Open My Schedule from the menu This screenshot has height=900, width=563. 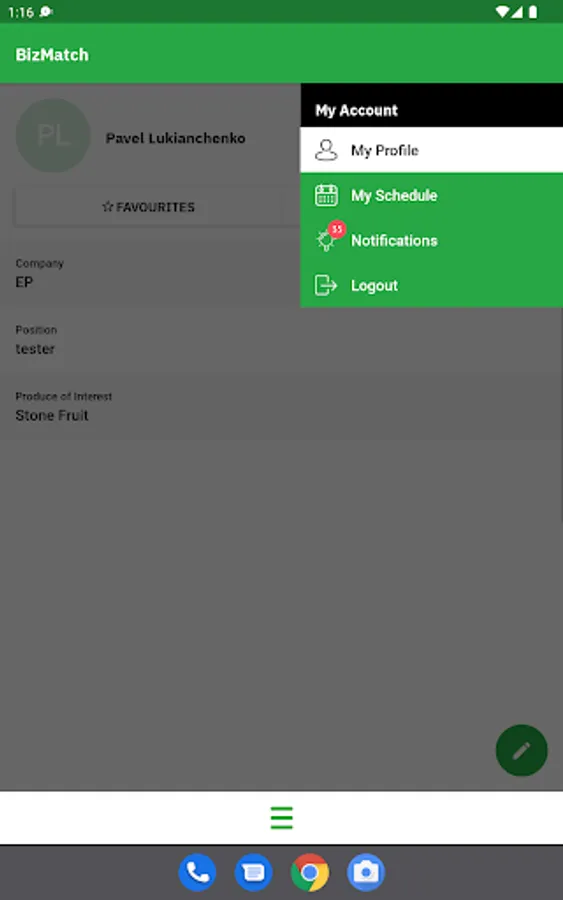point(432,196)
